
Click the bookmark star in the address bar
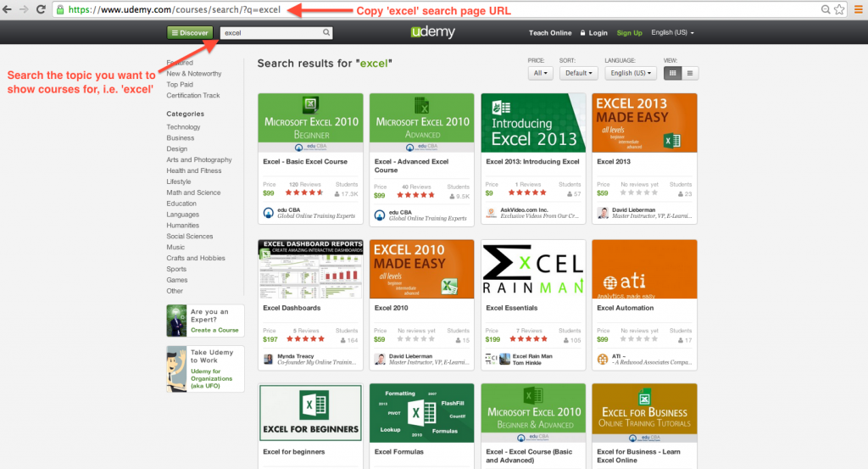(x=839, y=9)
